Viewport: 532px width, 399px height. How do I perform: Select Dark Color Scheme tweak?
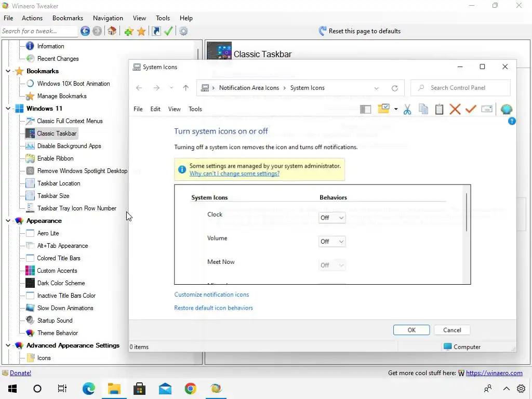[61, 283]
